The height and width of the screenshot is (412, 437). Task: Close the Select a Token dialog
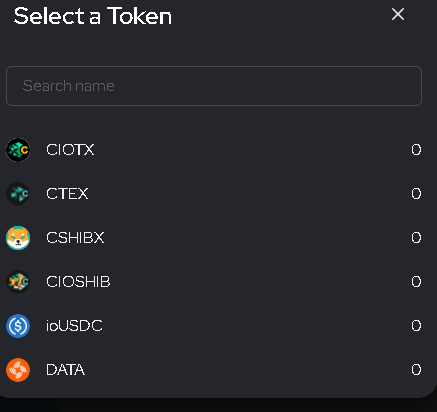point(398,14)
